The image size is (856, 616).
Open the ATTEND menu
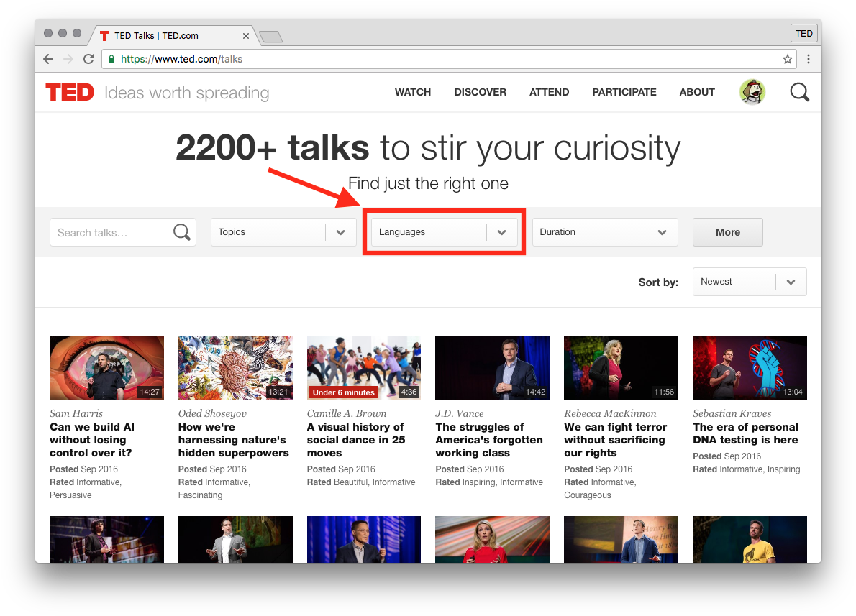coord(549,92)
